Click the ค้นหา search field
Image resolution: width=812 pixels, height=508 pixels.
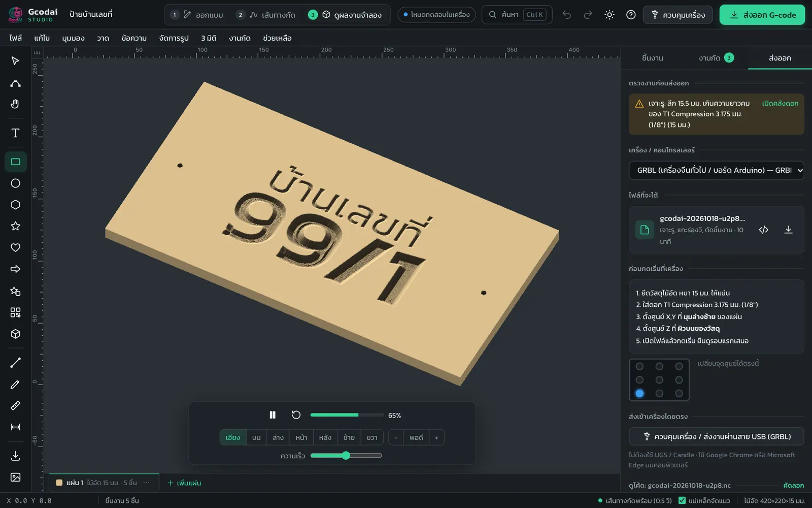click(x=517, y=15)
